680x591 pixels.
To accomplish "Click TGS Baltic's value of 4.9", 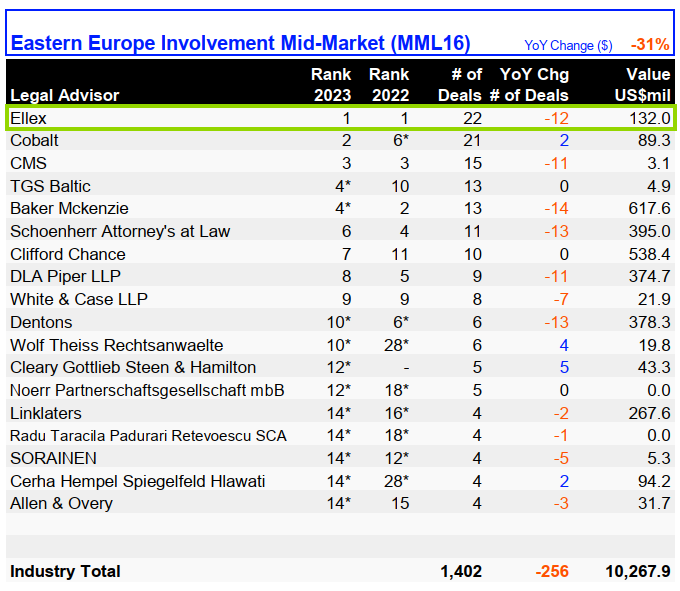I will tap(659, 186).
